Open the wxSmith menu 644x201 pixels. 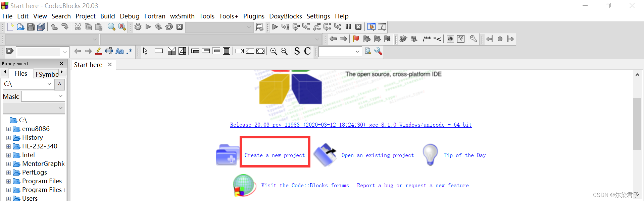pos(182,16)
